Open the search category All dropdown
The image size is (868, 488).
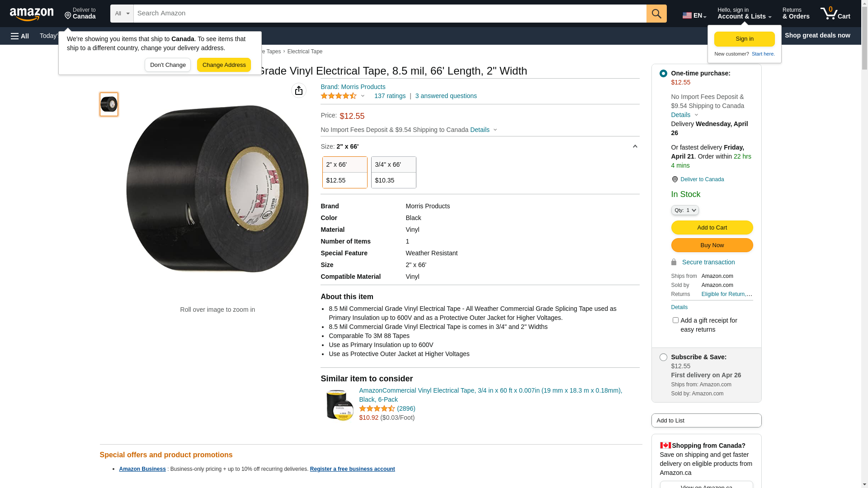[122, 14]
